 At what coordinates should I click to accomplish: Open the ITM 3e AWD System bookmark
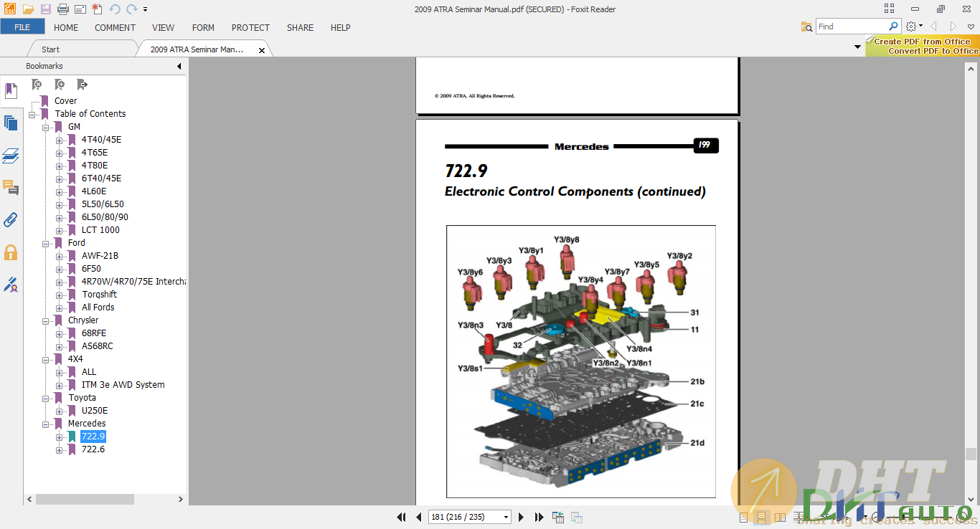coord(123,385)
